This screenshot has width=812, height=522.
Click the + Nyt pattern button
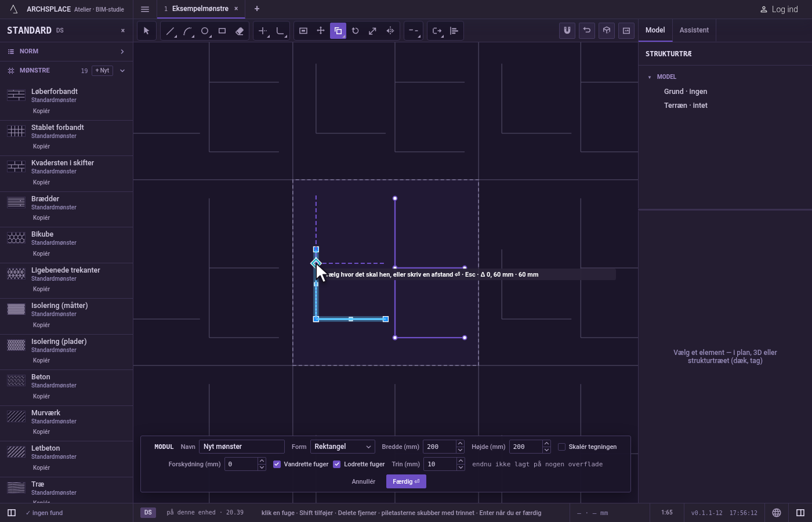pos(103,71)
